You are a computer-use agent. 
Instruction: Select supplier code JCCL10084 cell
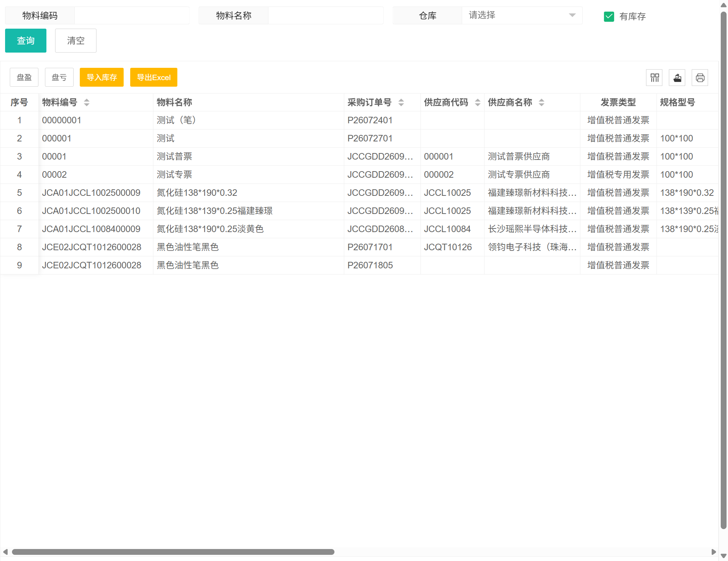coord(452,229)
